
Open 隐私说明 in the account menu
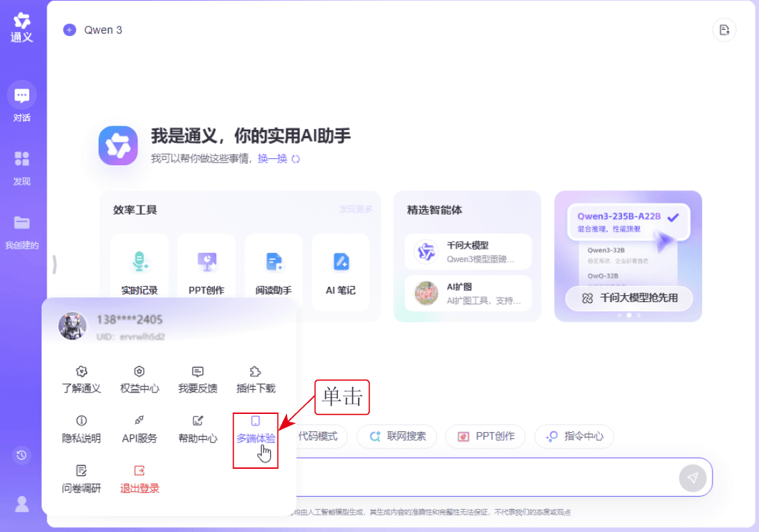81,429
